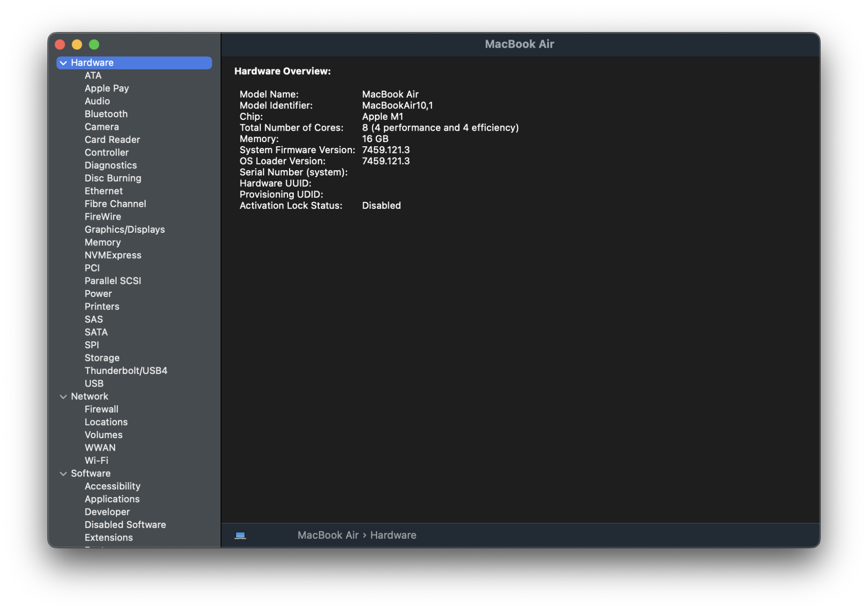The width and height of the screenshot is (868, 611).
Task: Collapse the Software section chevron
Action: pyautogui.click(x=63, y=473)
